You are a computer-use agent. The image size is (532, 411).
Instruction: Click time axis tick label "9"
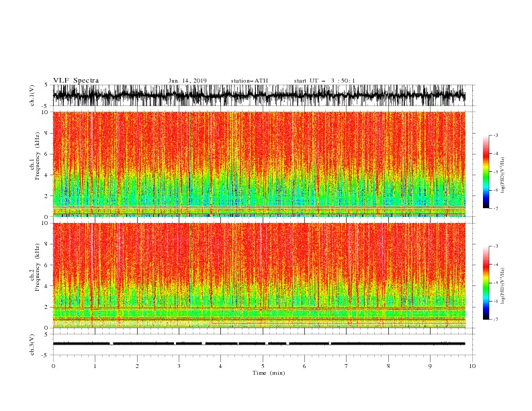(430, 366)
